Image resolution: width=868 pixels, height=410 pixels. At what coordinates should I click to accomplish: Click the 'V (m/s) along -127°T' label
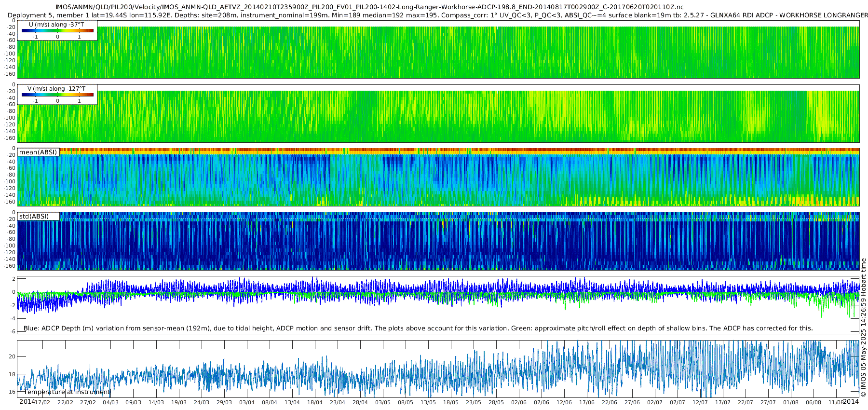click(56, 89)
